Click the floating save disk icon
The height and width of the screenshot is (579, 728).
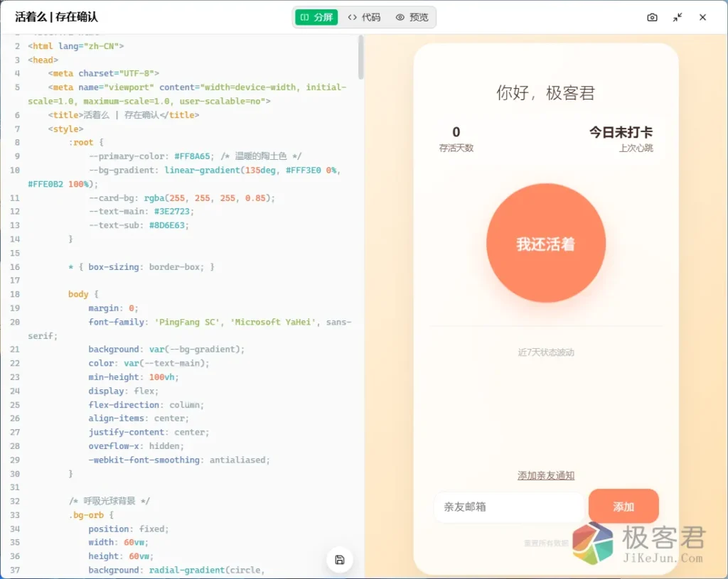point(340,560)
